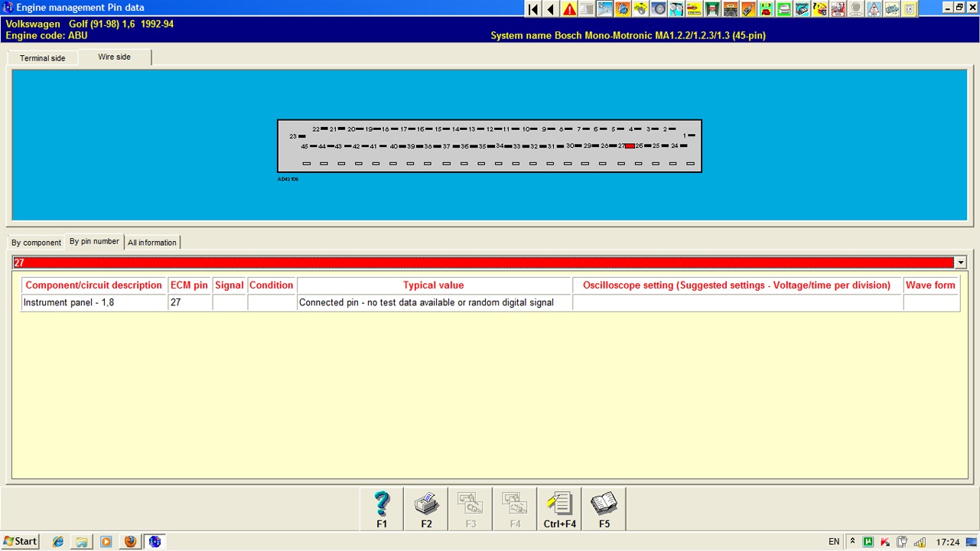Select the Wire side tab
Screen dimensions: 980x551
pyautogui.click(x=114, y=57)
